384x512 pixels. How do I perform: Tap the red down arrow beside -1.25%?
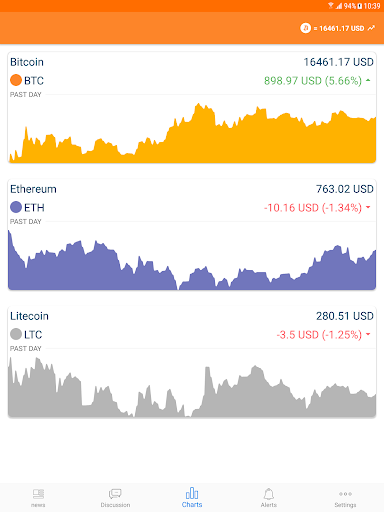pyautogui.click(x=368, y=334)
